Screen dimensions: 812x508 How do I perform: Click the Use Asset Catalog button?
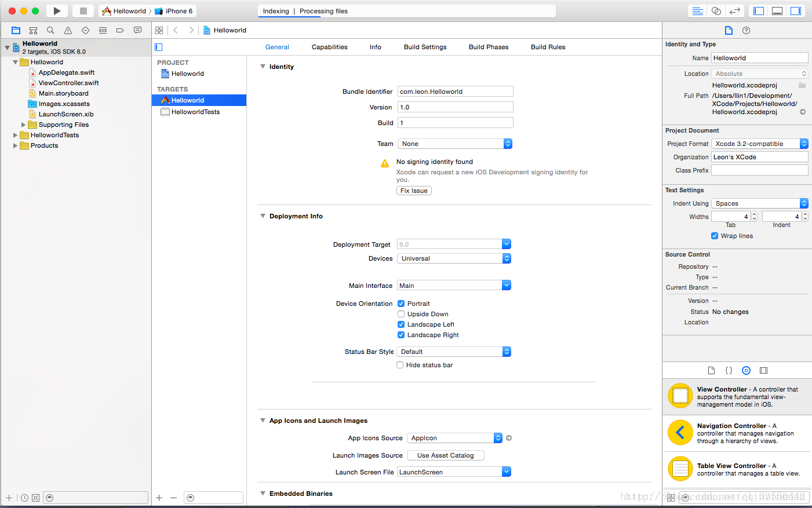pyautogui.click(x=445, y=455)
